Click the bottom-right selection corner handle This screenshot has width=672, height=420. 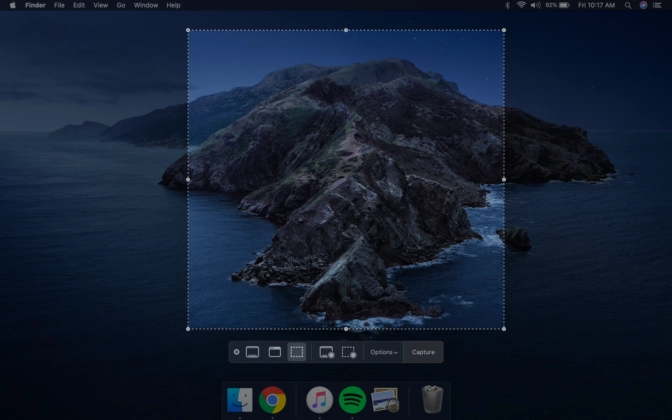tap(503, 328)
